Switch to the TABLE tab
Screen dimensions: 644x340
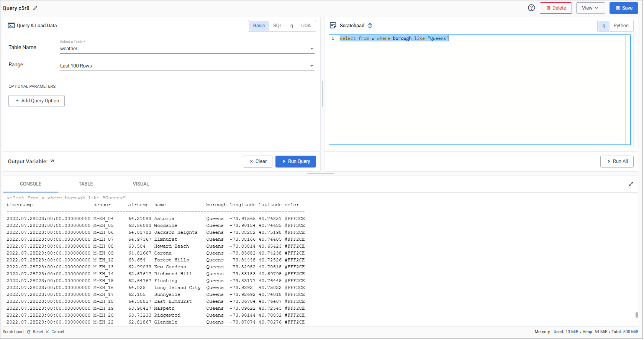(x=86, y=184)
